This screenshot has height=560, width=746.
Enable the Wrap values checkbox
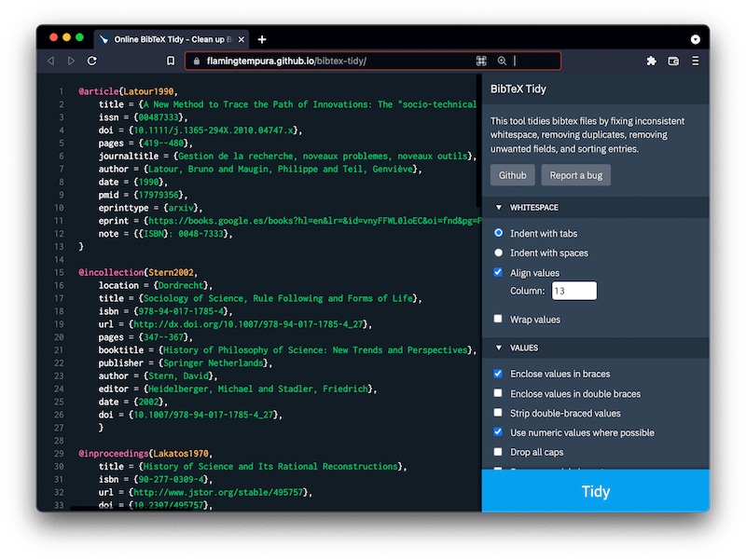498,319
